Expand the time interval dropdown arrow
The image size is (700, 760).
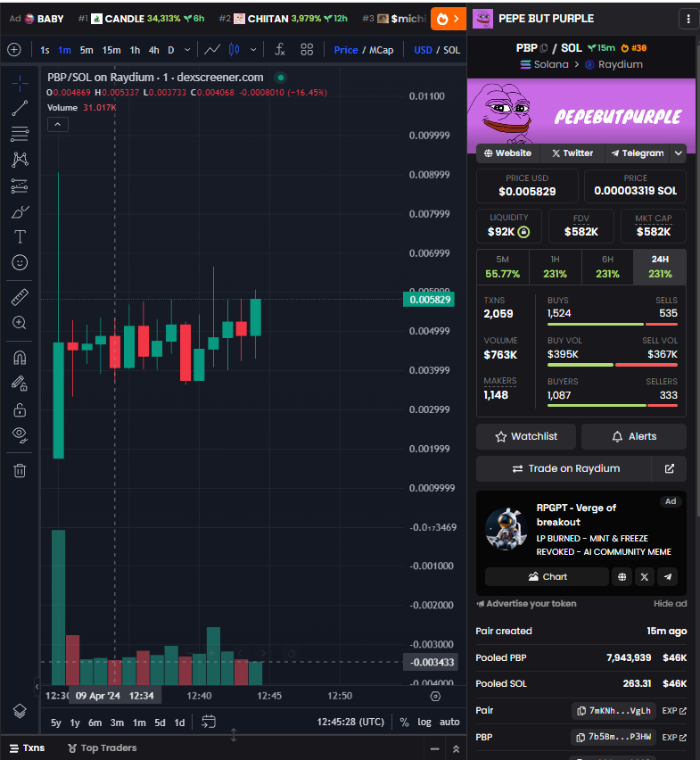187,49
